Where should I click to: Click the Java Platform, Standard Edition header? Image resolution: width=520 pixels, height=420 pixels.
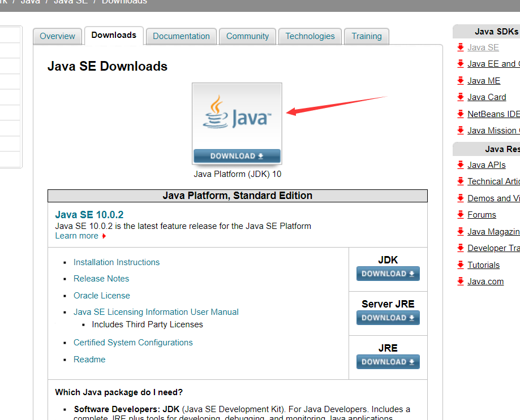(238, 196)
